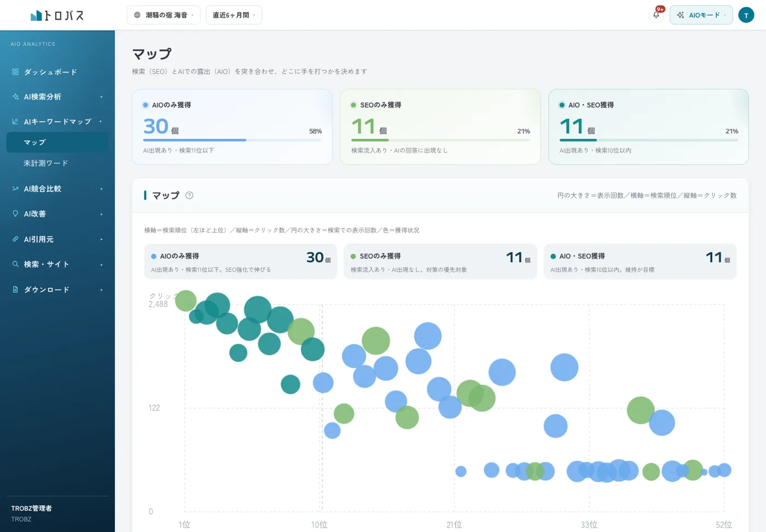The height and width of the screenshot is (532, 766).
Task: Click the AI競合比較 icon
Action: [x=15, y=189]
